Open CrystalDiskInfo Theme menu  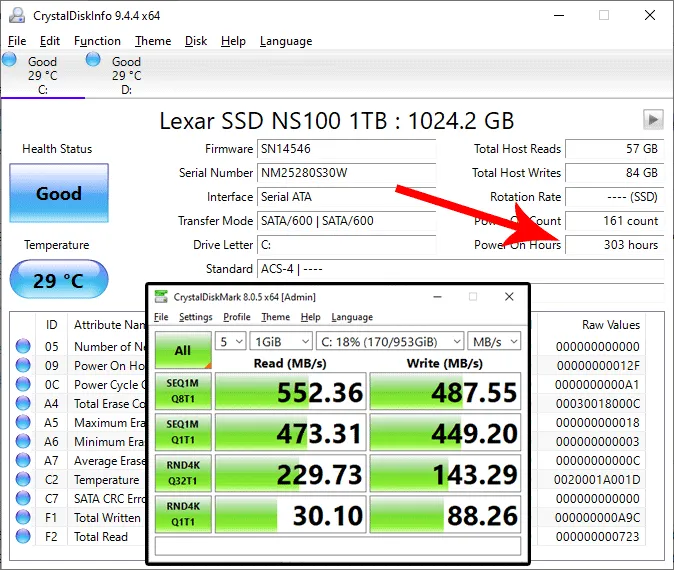click(x=153, y=41)
